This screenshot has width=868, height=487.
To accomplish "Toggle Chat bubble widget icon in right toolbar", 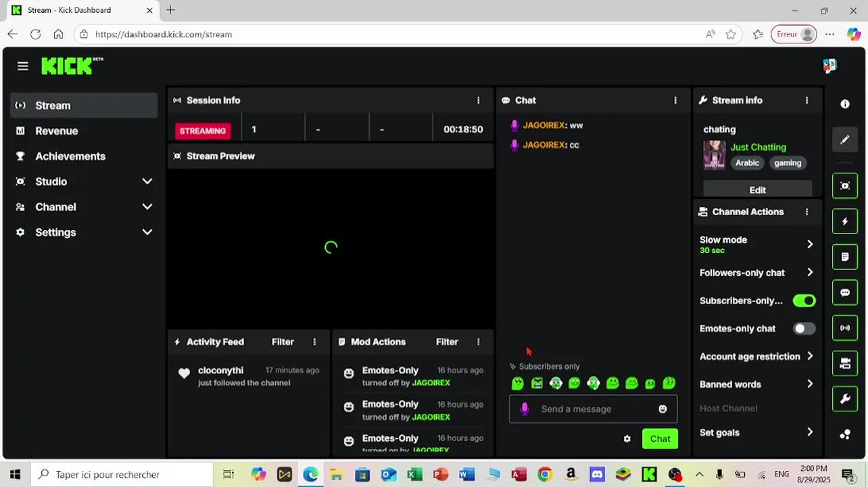I will (x=845, y=293).
